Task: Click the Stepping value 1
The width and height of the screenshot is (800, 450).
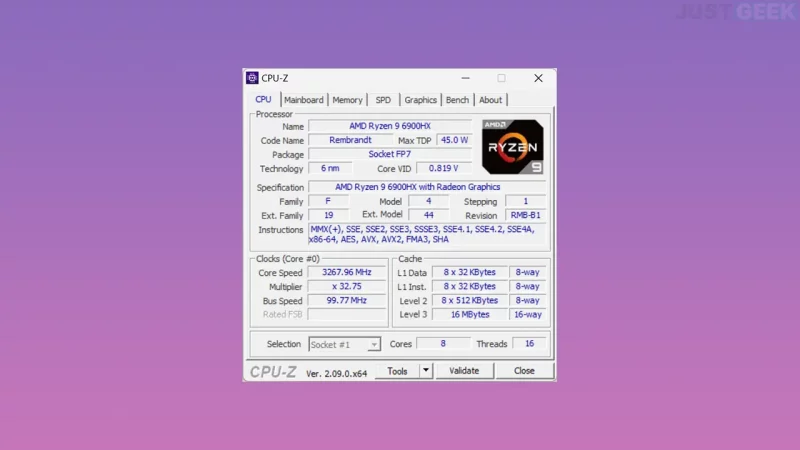Action: click(526, 202)
